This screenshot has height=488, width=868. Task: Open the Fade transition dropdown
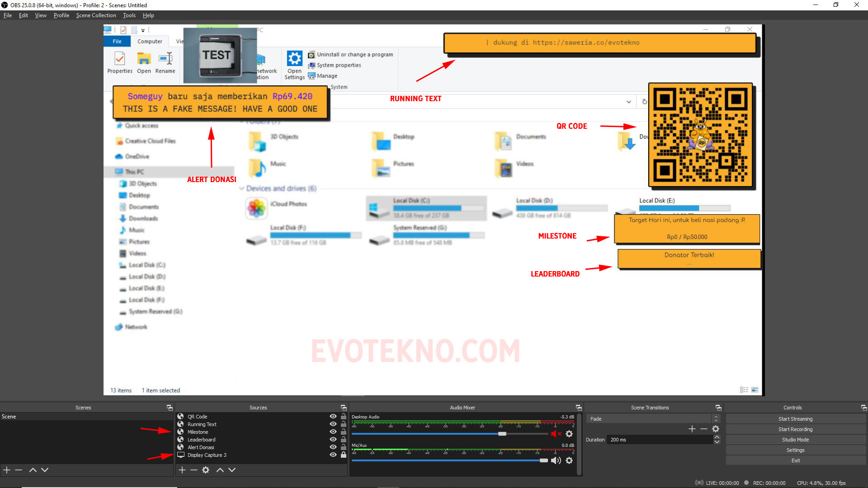653,419
